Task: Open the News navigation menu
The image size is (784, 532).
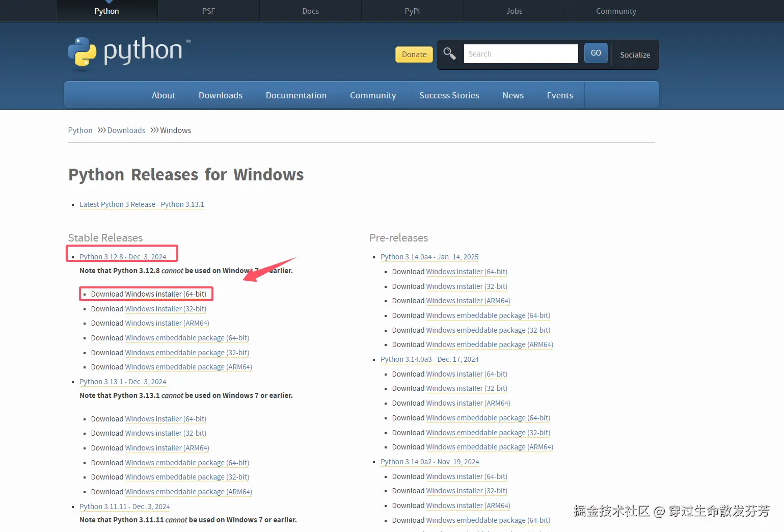Action: click(x=513, y=95)
